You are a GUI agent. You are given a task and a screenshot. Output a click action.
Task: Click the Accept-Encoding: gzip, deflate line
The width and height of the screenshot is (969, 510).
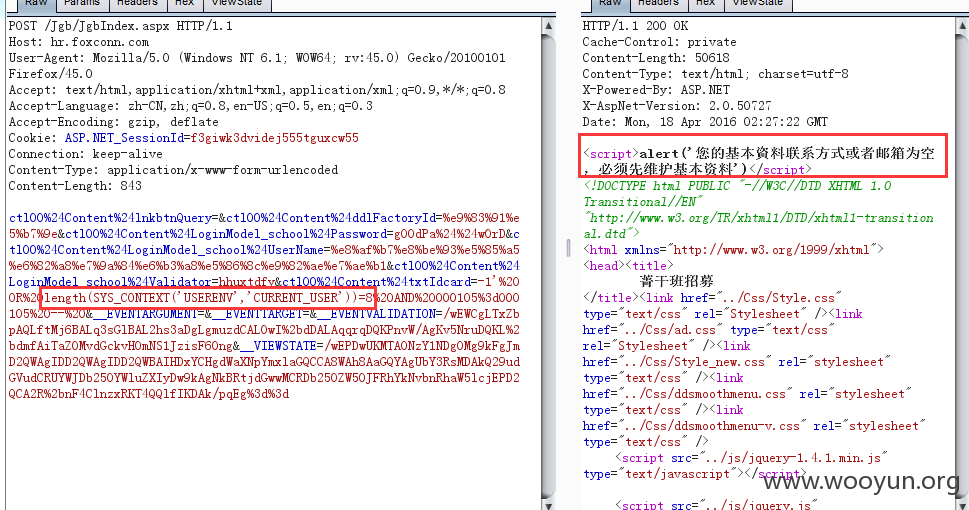pos(114,122)
